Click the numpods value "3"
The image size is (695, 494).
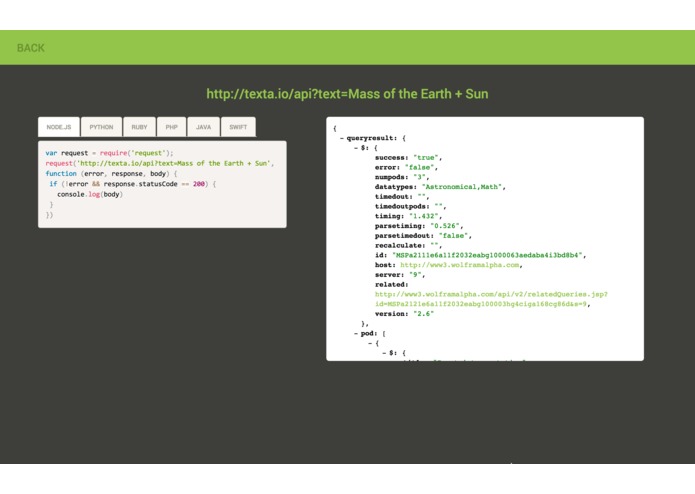point(419,177)
